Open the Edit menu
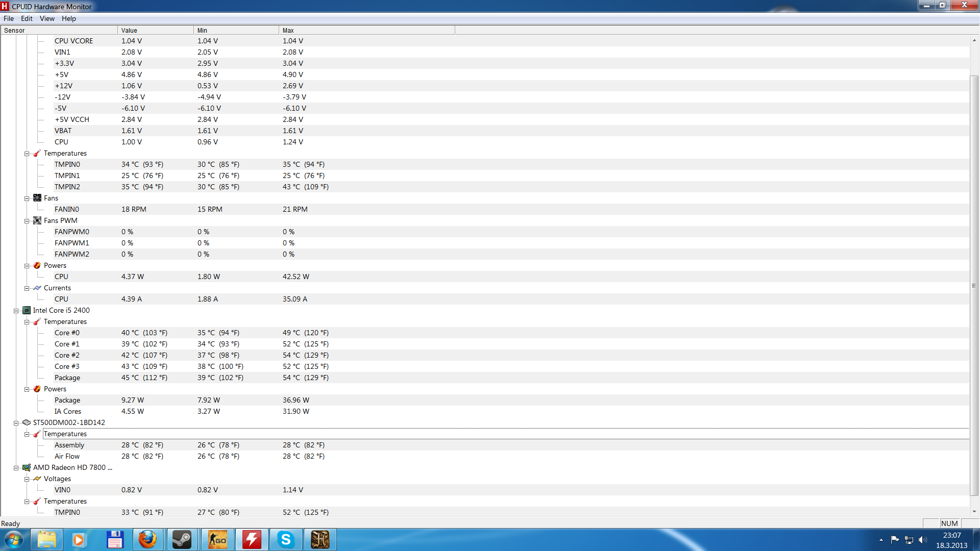Image resolution: width=980 pixels, height=551 pixels. click(x=27, y=18)
